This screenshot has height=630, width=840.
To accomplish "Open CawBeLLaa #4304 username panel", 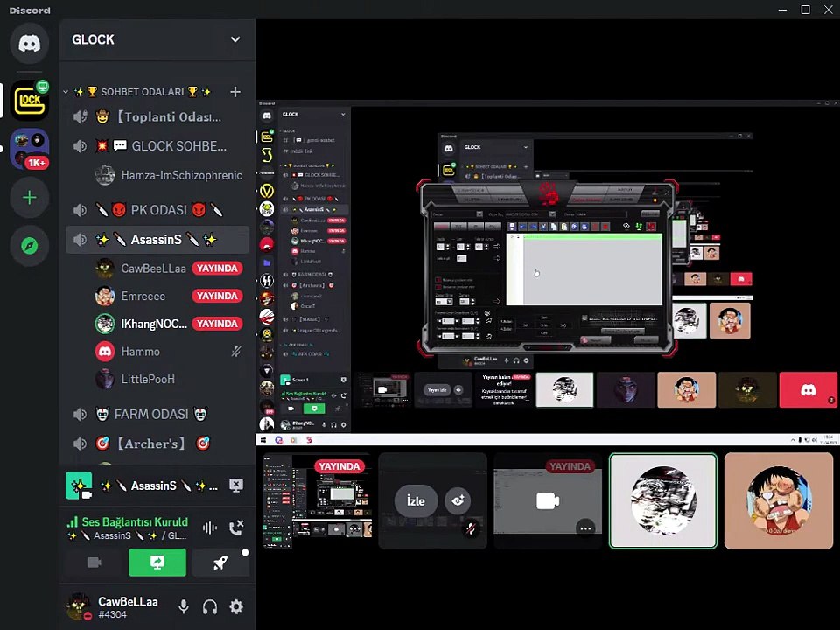I will pyautogui.click(x=128, y=607).
